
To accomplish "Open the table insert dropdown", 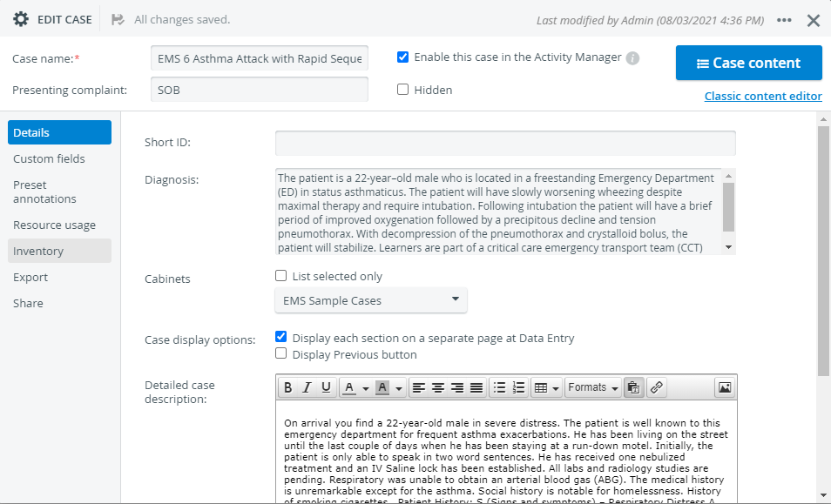I will [x=546, y=387].
